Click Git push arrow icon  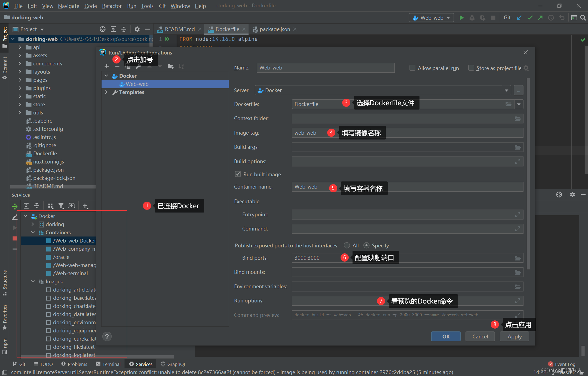[x=540, y=18]
